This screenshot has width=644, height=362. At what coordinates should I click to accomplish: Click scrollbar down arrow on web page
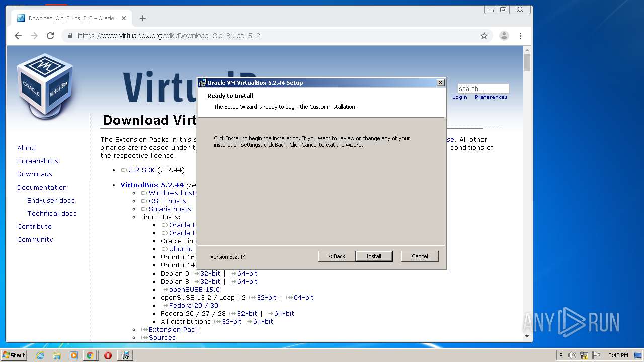pyautogui.click(x=527, y=336)
